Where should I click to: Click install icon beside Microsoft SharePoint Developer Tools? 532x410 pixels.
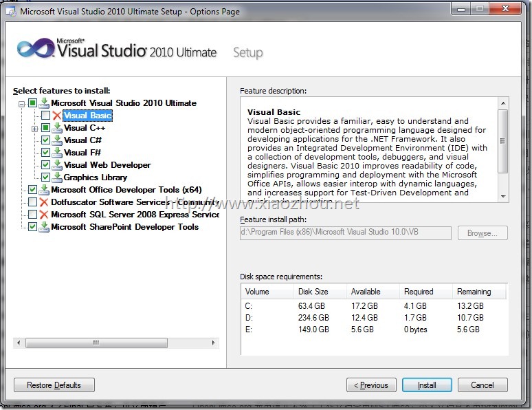(44, 227)
